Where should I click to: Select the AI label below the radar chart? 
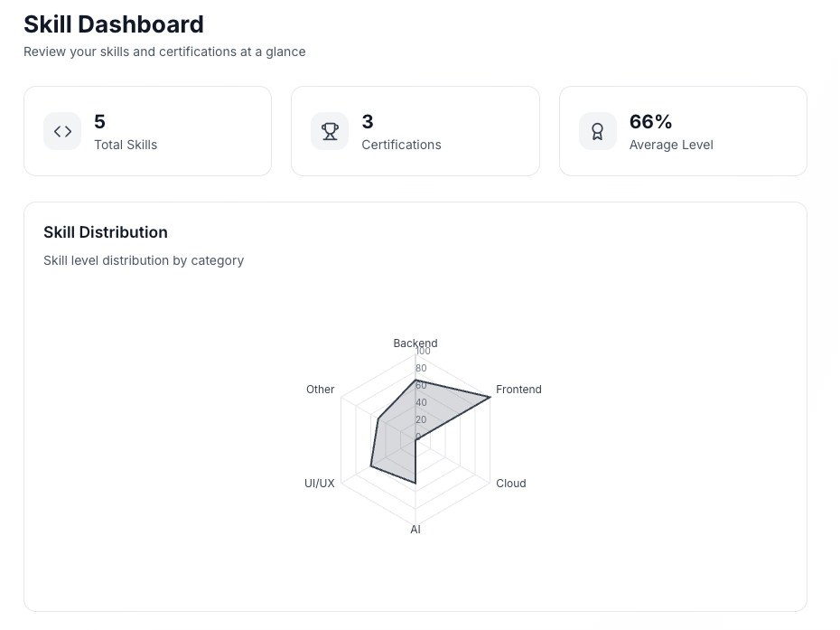pyautogui.click(x=415, y=529)
